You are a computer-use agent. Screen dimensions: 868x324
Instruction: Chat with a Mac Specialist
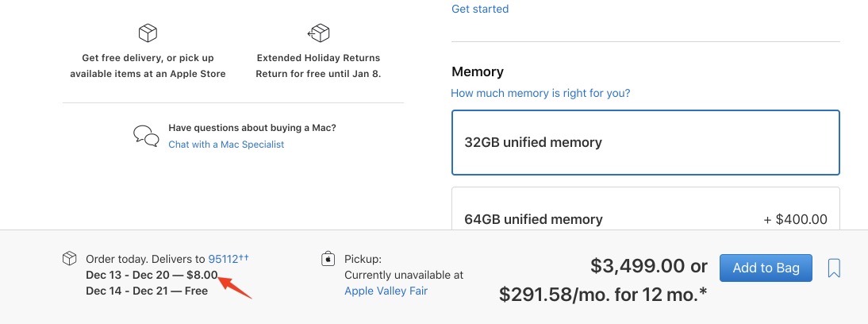226,145
